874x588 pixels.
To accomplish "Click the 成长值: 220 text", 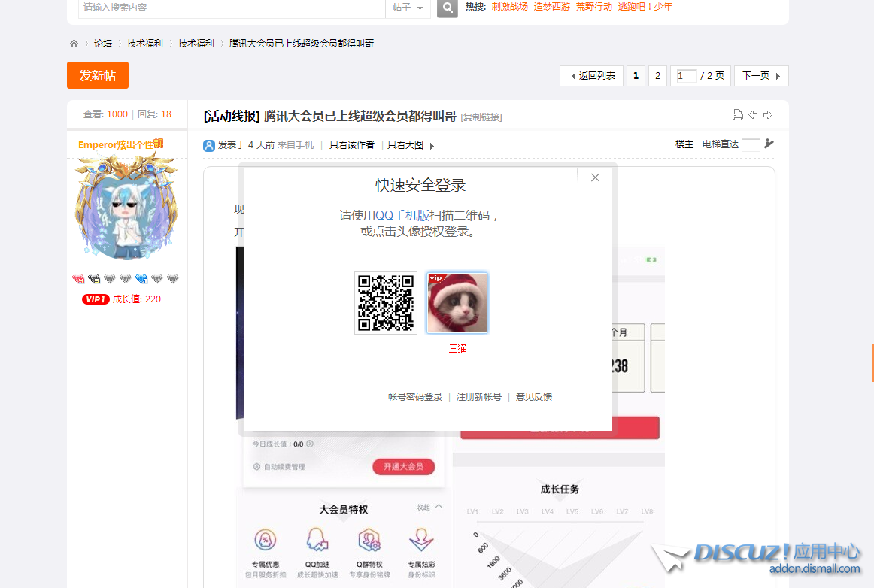I will tap(137, 299).
